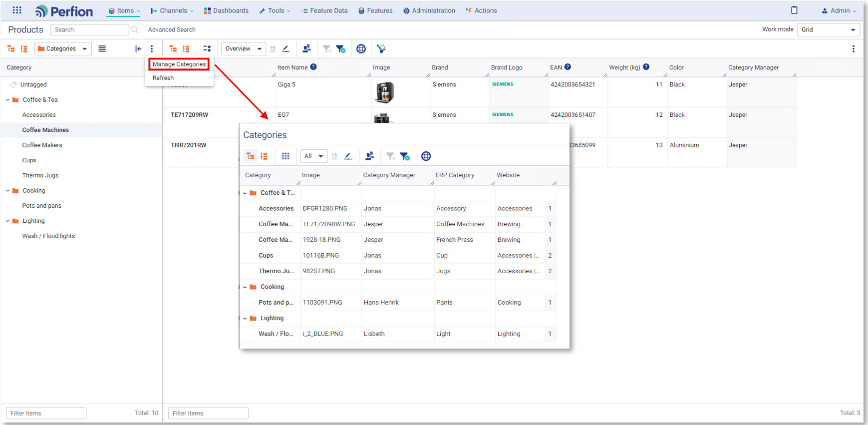
Task: Click tree view icon in Categories dialog
Action: pyautogui.click(x=251, y=156)
